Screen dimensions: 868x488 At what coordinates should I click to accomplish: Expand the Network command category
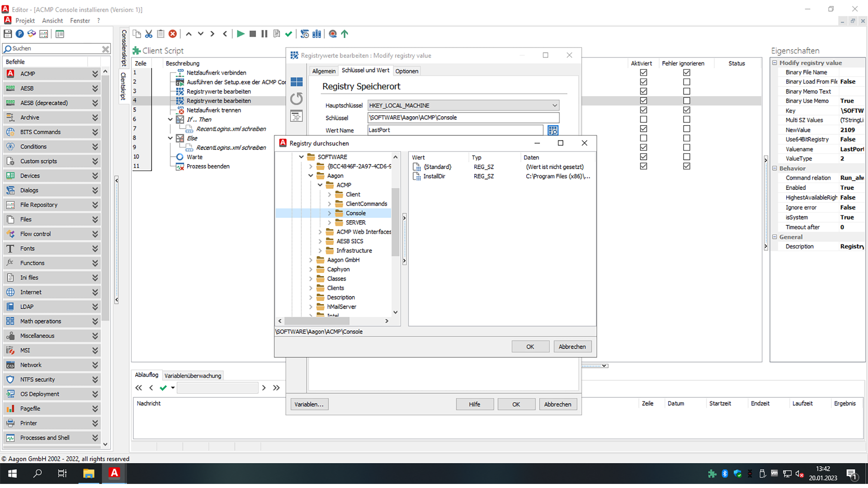[x=95, y=365]
